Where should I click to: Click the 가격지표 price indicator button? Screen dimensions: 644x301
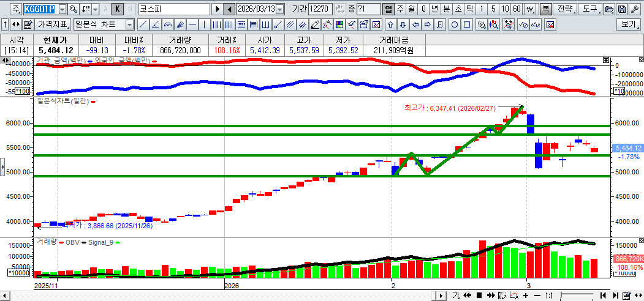click(53, 24)
